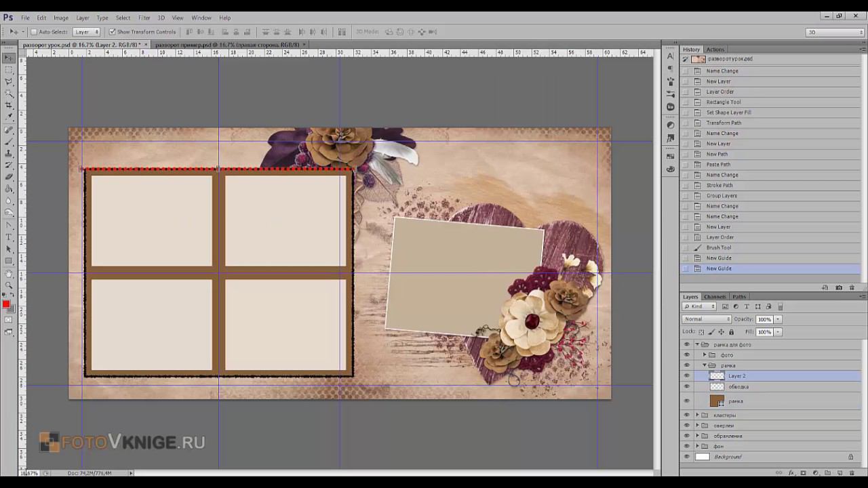Open the Filter menu

[144, 18]
